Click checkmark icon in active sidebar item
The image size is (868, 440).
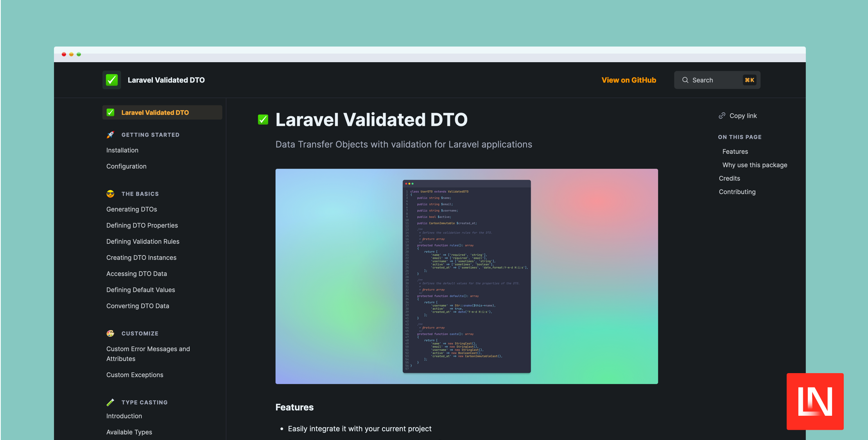[x=111, y=113]
